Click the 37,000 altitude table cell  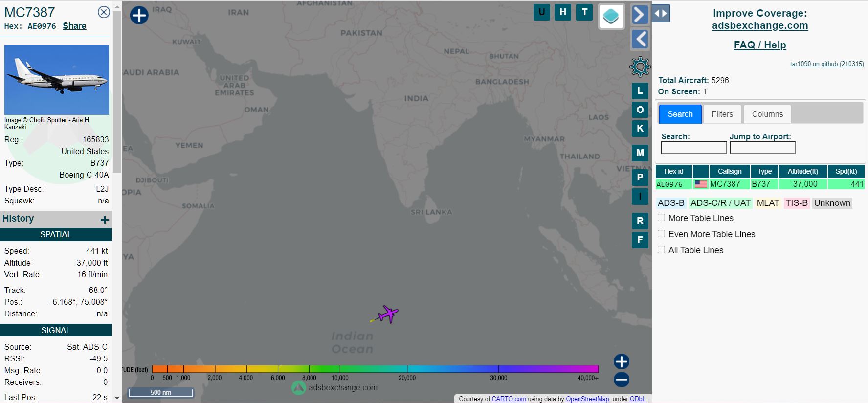tap(802, 184)
